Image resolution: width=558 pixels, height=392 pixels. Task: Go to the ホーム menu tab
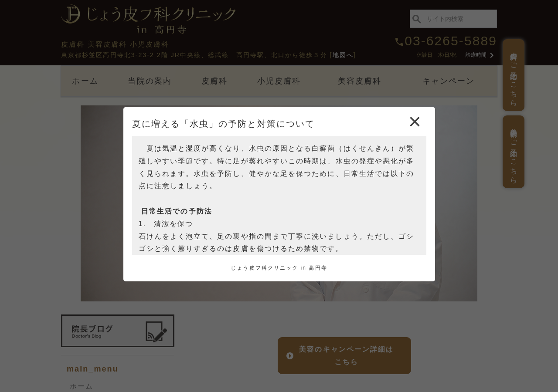tap(85, 81)
